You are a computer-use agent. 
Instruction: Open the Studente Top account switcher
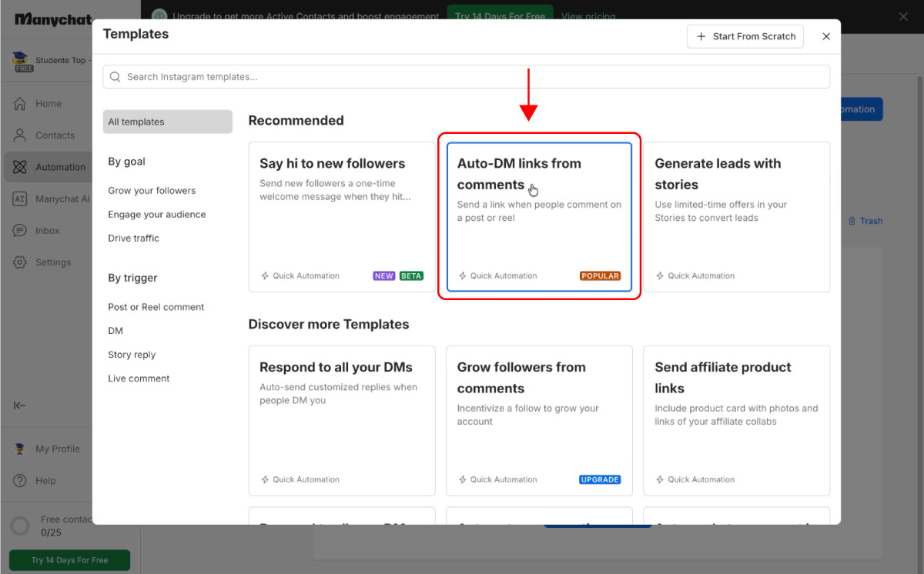[52, 61]
